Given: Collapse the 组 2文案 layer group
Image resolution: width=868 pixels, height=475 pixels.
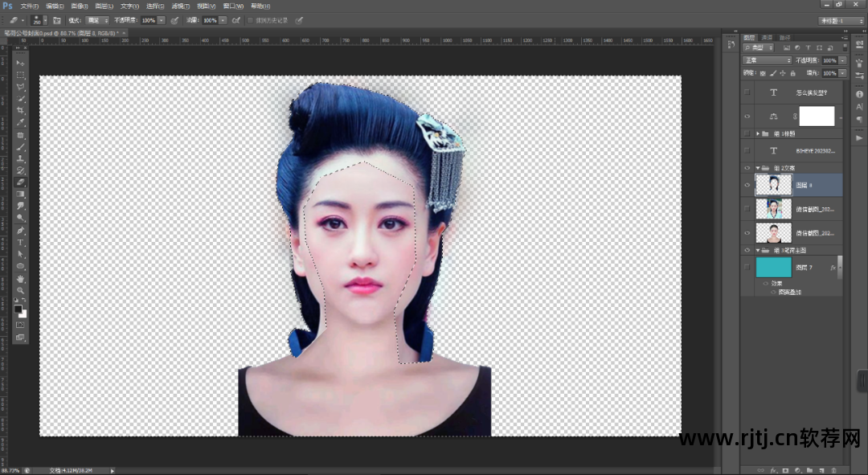Looking at the screenshot, I should click(x=758, y=168).
